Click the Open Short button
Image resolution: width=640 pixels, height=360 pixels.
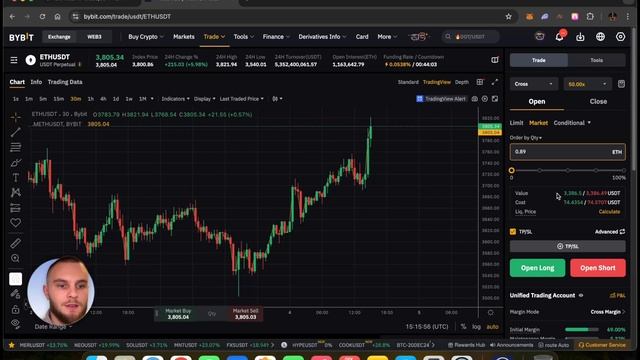click(x=598, y=268)
